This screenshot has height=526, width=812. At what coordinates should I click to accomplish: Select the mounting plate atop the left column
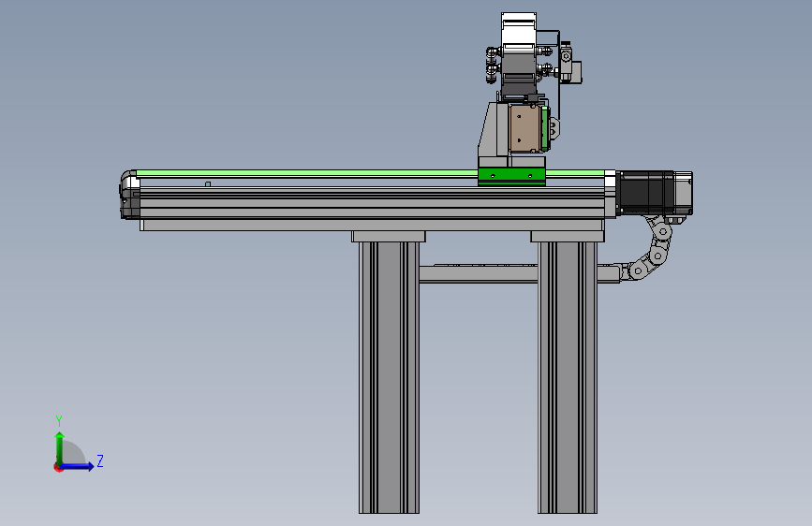(x=389, y=237)
